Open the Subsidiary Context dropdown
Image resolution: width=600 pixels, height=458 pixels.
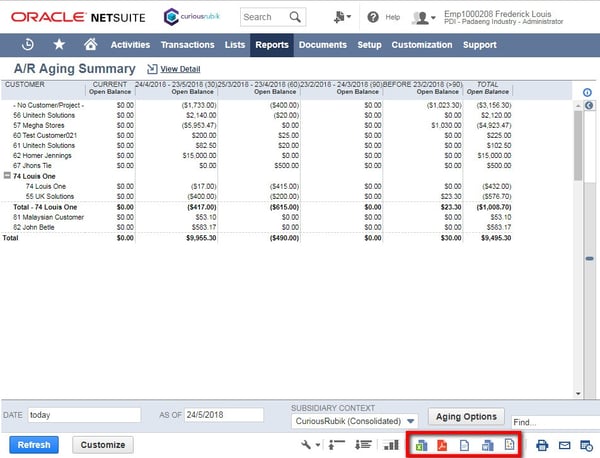(356, 421)
